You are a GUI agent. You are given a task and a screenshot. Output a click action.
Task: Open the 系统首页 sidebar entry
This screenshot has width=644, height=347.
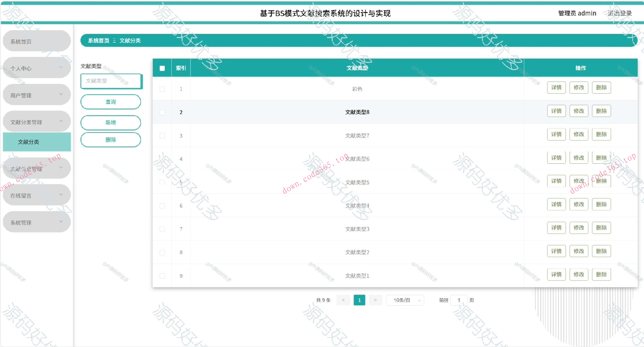[37, 41]
